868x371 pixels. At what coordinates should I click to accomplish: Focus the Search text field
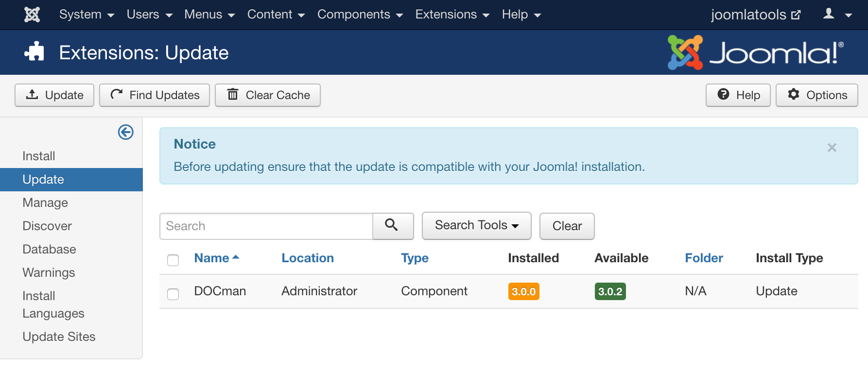click(x=266, y=226)
